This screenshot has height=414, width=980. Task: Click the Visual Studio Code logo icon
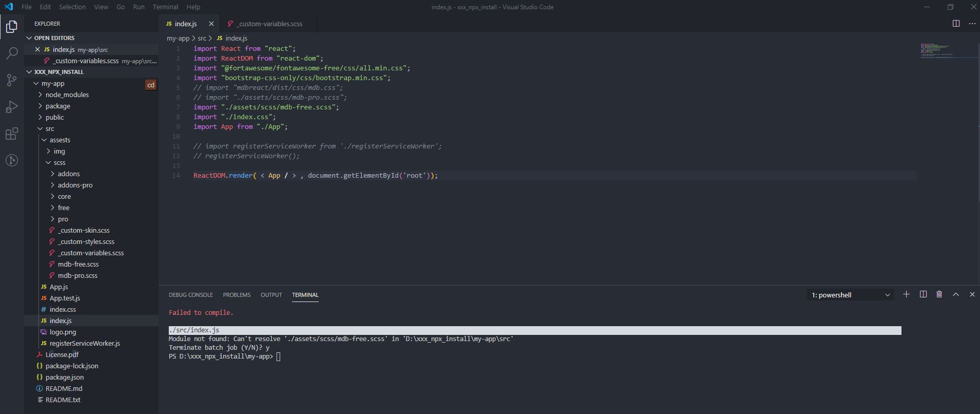point(9,7)
